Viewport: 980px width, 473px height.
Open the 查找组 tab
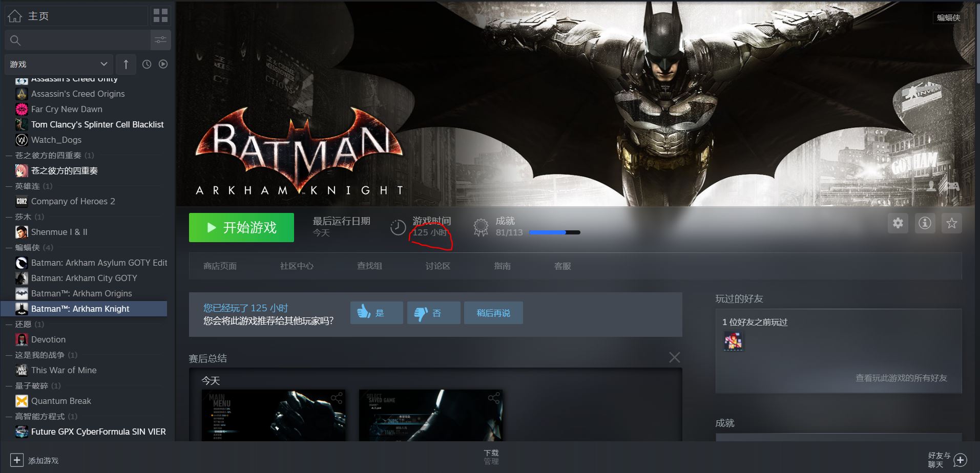coord(369,266)
